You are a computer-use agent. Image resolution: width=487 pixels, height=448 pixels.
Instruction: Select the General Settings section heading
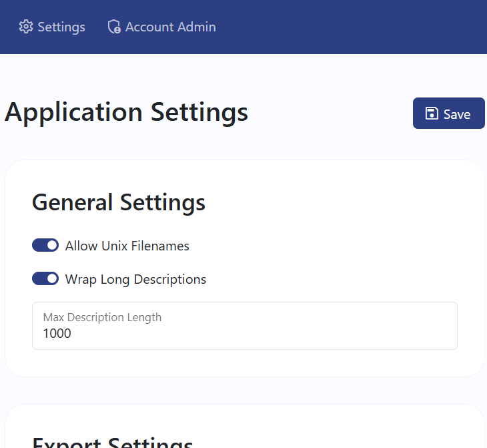click(119, 202)
